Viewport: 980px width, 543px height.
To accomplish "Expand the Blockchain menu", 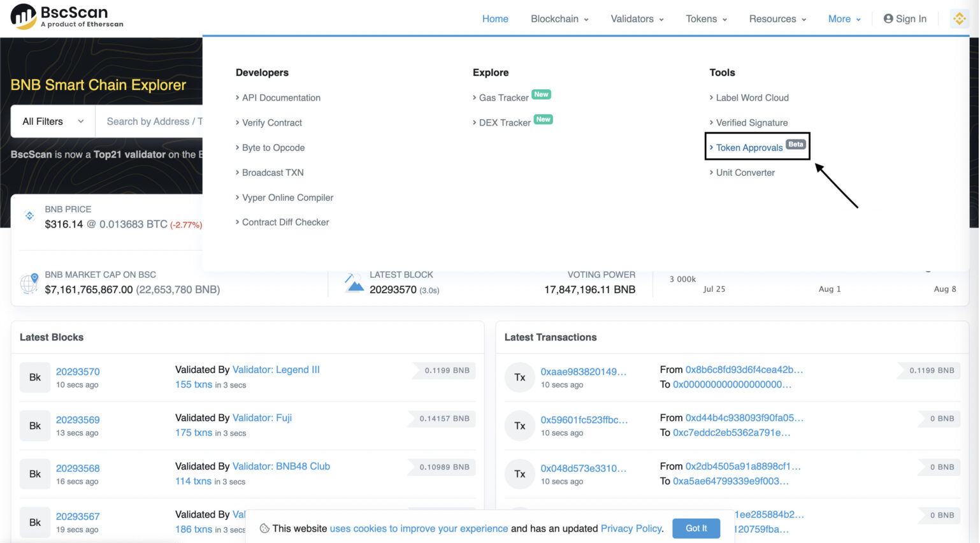I will 559,18.
